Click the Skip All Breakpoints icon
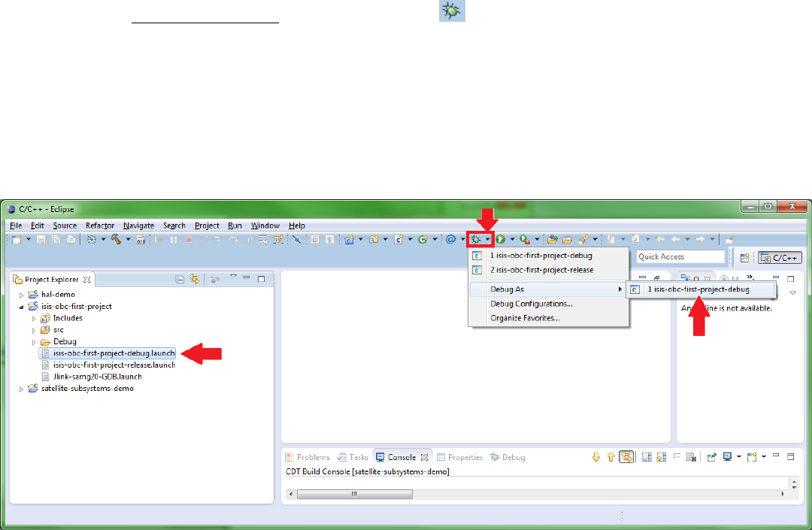Viewport: 812px width, 530px height. pyautogui.click(x=297, y=239)
